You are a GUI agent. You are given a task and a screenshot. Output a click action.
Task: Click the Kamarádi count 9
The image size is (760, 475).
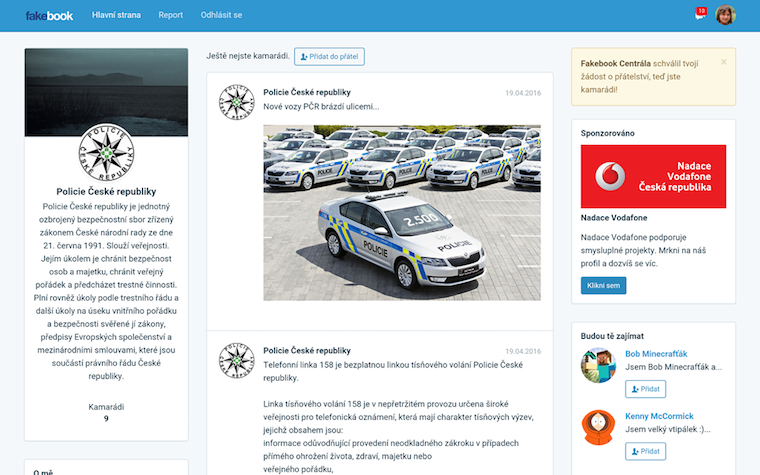tap(106, 418)
